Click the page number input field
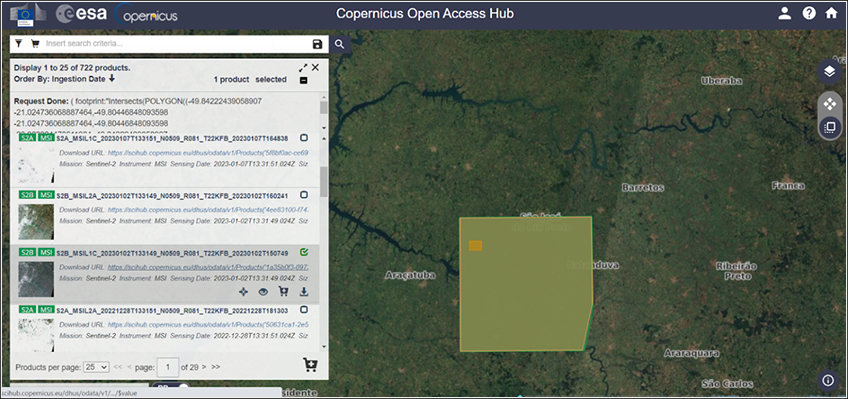 click(168, 367)
